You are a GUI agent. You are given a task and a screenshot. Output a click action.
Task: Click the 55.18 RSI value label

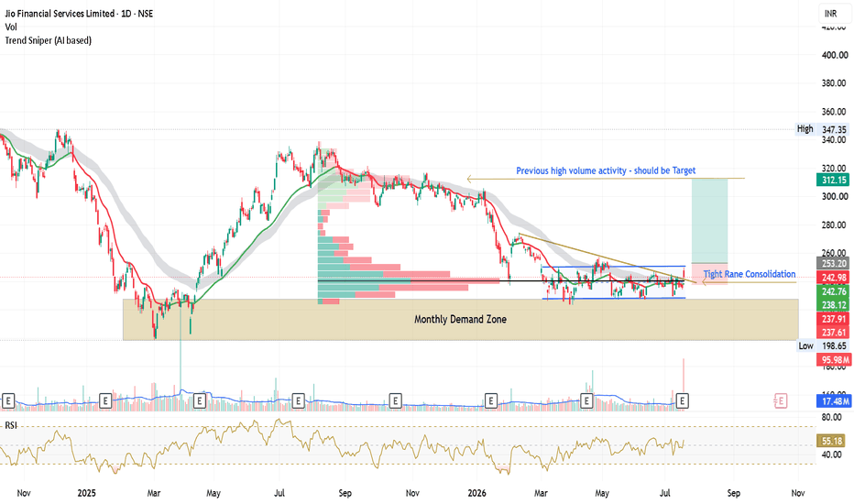pos(833,441)
